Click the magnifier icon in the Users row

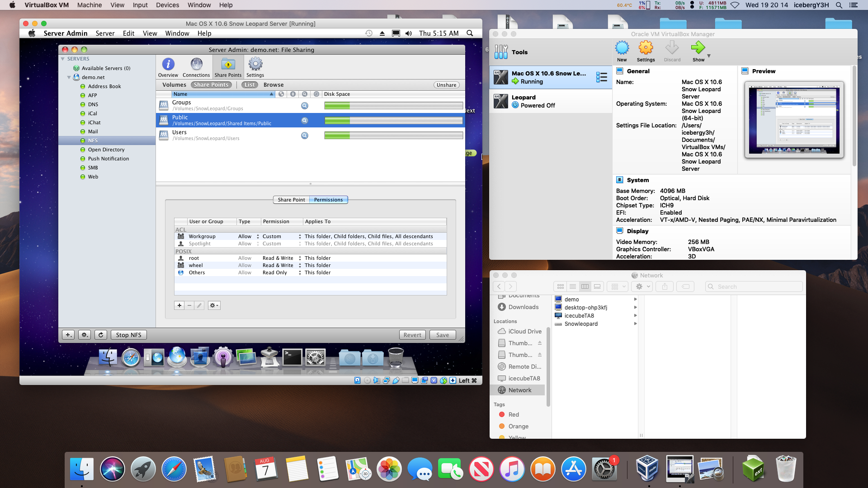305,135
